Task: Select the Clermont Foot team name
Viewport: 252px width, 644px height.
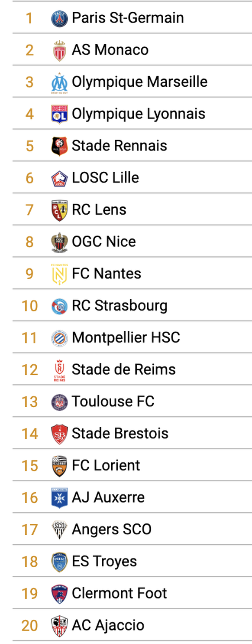Action: coord(120,593)
